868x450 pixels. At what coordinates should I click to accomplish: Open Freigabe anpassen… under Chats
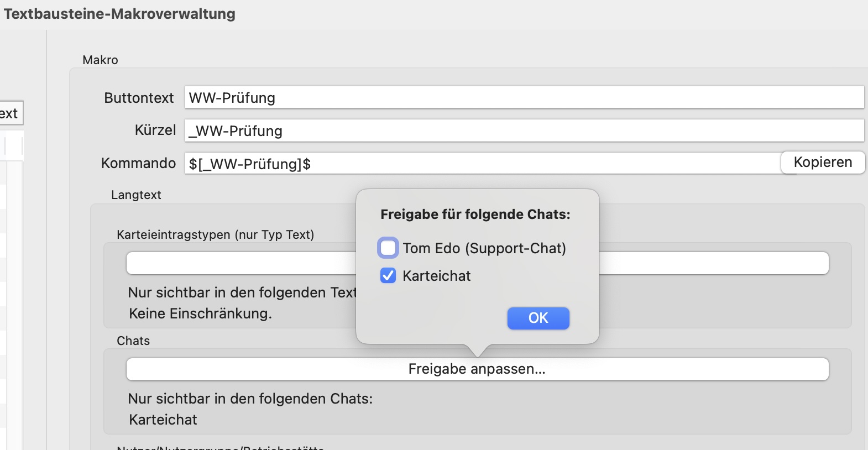477,369
